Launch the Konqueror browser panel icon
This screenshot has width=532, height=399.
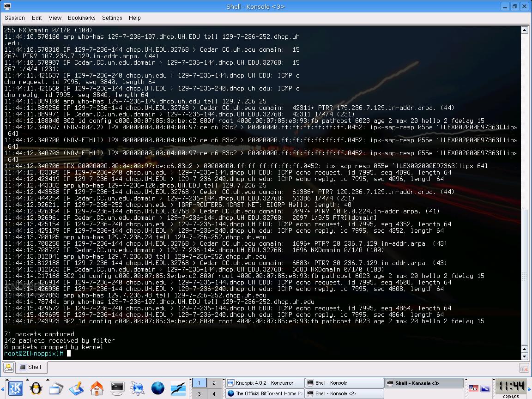coord(138,388)
